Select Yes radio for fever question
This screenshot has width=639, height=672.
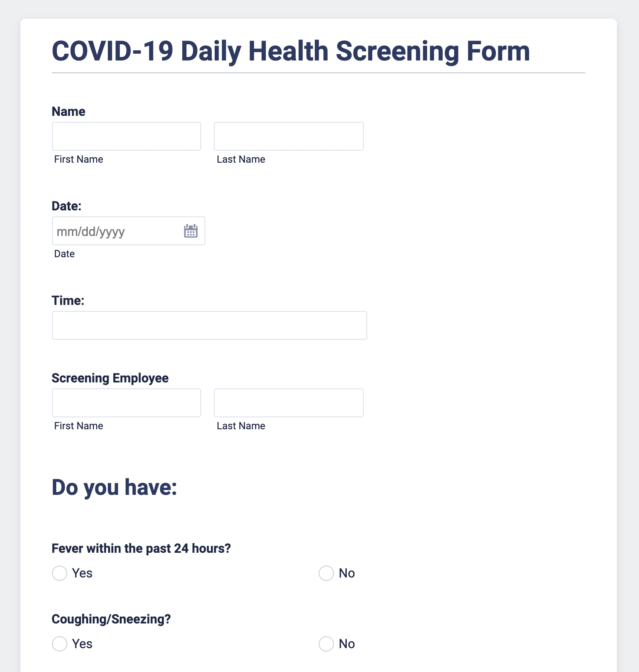(60, 573)
